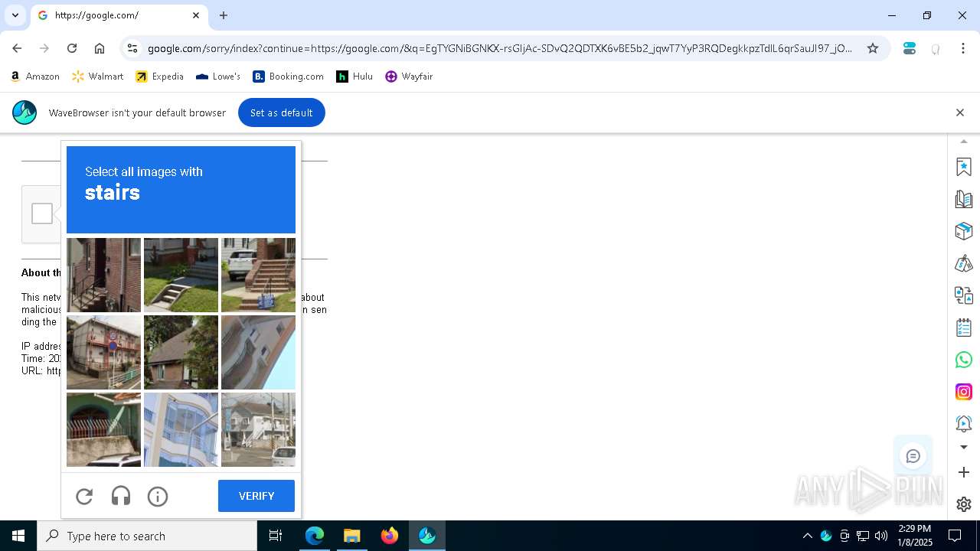Open the Wave extension toolbar icon
The image size is (980, 551).
pyautogui.click(x=910, y=48)
